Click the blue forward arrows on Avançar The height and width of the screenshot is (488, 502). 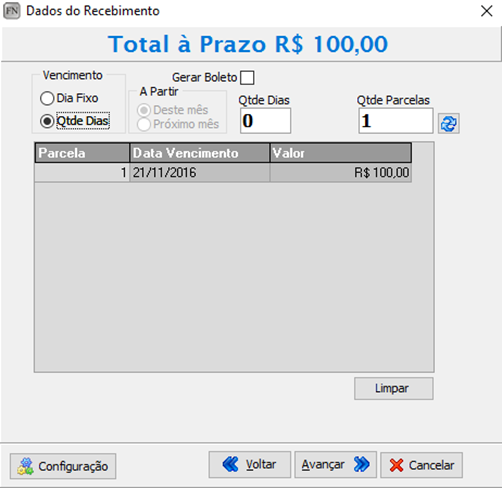362,464
